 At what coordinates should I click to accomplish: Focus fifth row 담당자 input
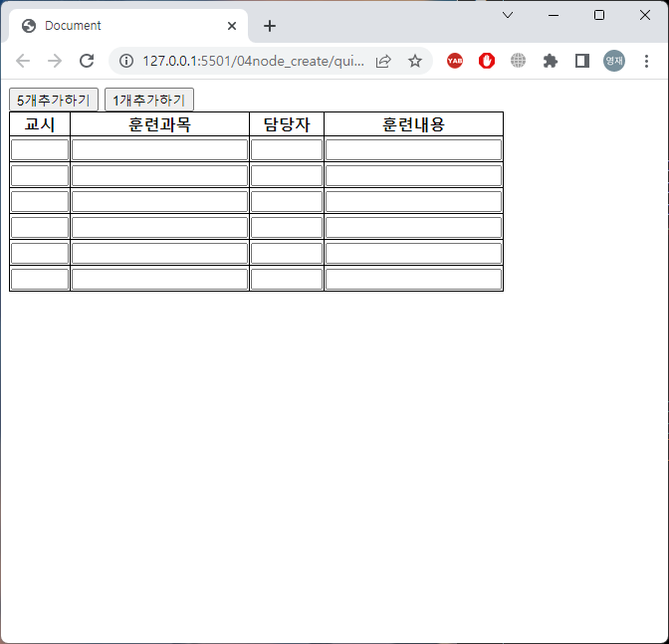[x=287, y=254]
